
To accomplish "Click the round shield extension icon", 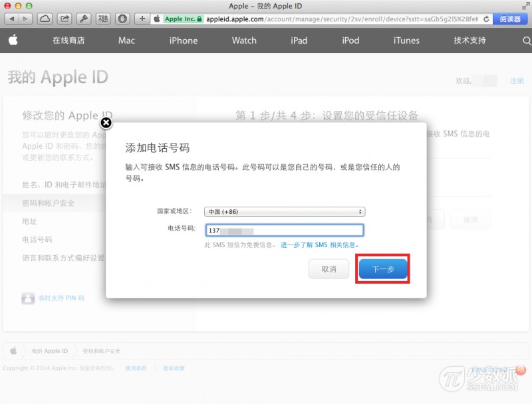I will [122, 19].
